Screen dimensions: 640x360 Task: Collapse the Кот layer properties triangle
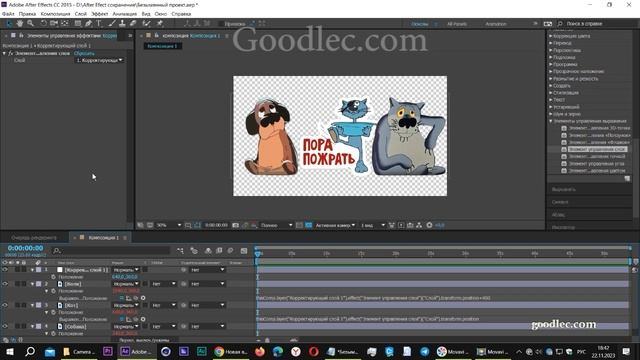coord(32,305)
